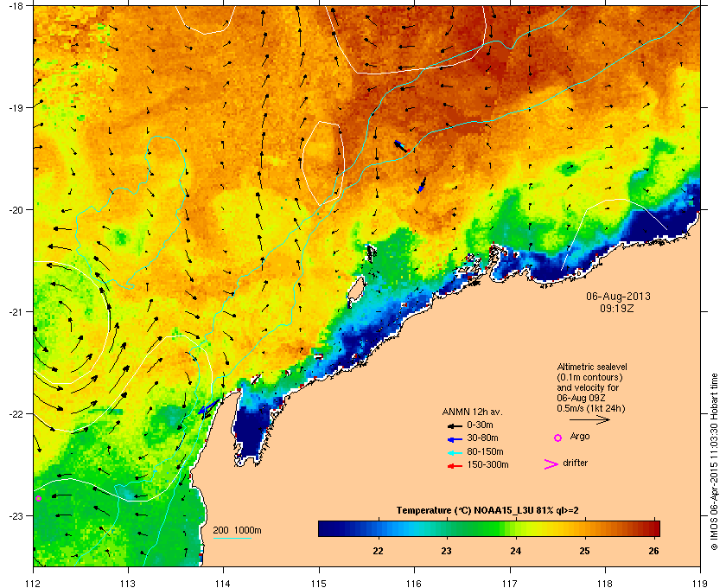Click the longitude axis label 118

click(x=605, y=583)
